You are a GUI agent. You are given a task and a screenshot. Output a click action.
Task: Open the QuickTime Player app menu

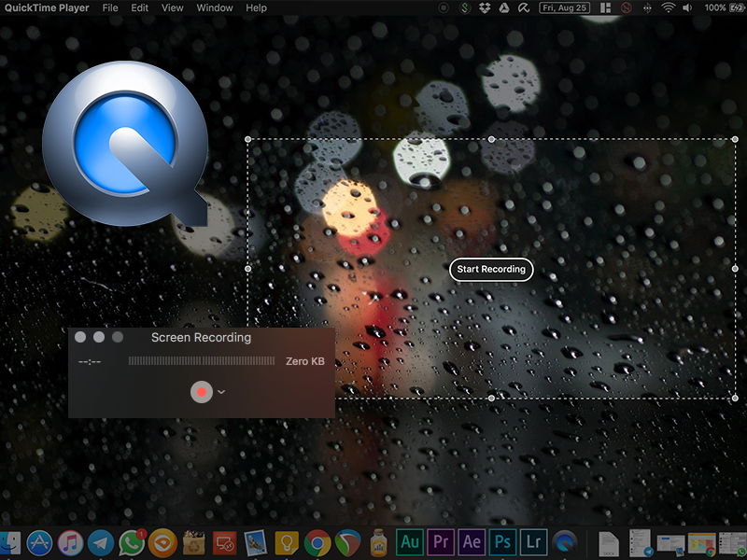[47, 7]
